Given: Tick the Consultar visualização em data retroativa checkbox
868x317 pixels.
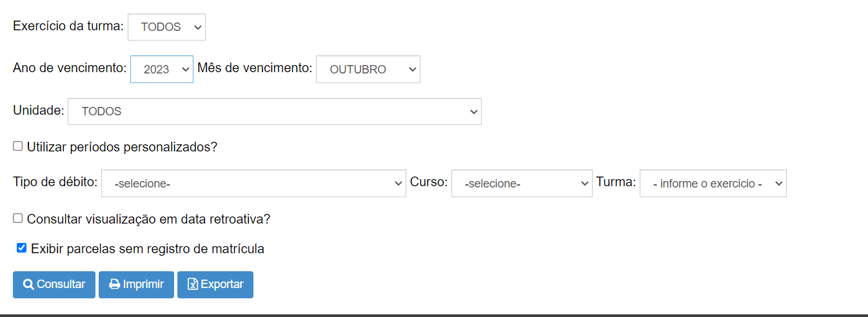Looking at the screenshot, I should 18,218.
